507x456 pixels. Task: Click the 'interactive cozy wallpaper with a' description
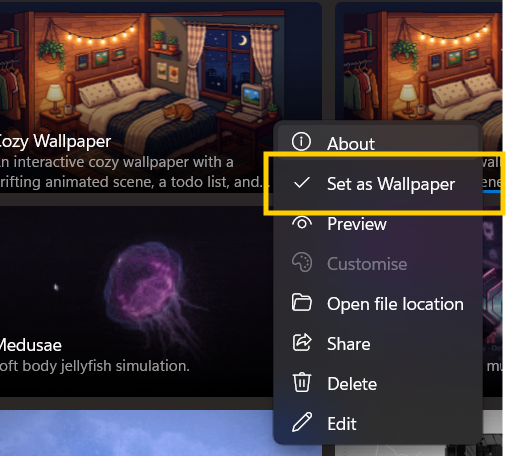pos(123,162)
